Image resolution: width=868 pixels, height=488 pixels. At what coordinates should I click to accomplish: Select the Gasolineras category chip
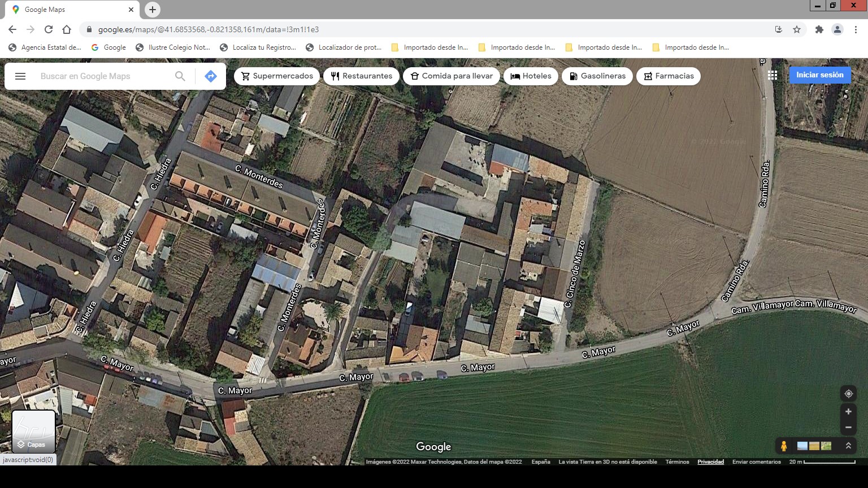pos(597,76)
